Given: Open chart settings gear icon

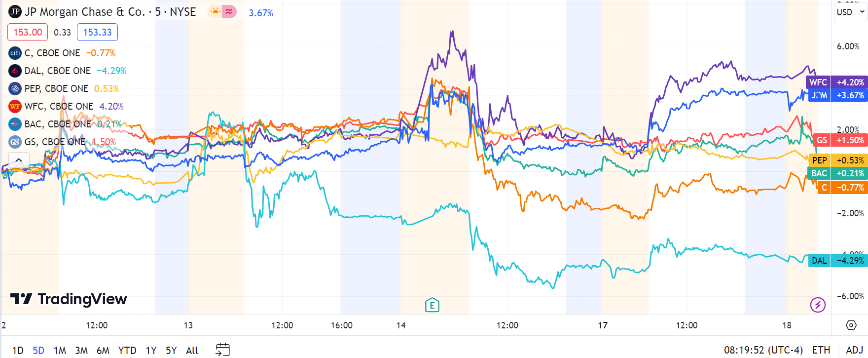Looking at the screenshot, I should (851, 325).
